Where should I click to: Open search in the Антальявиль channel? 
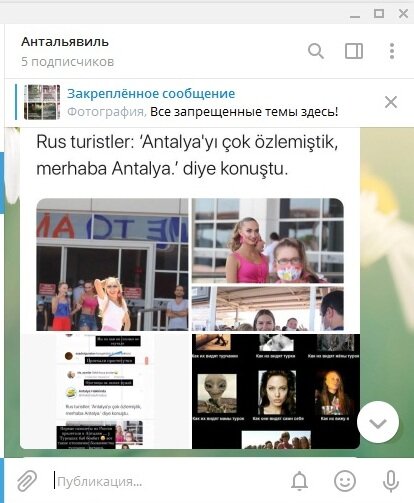point(316,51)
